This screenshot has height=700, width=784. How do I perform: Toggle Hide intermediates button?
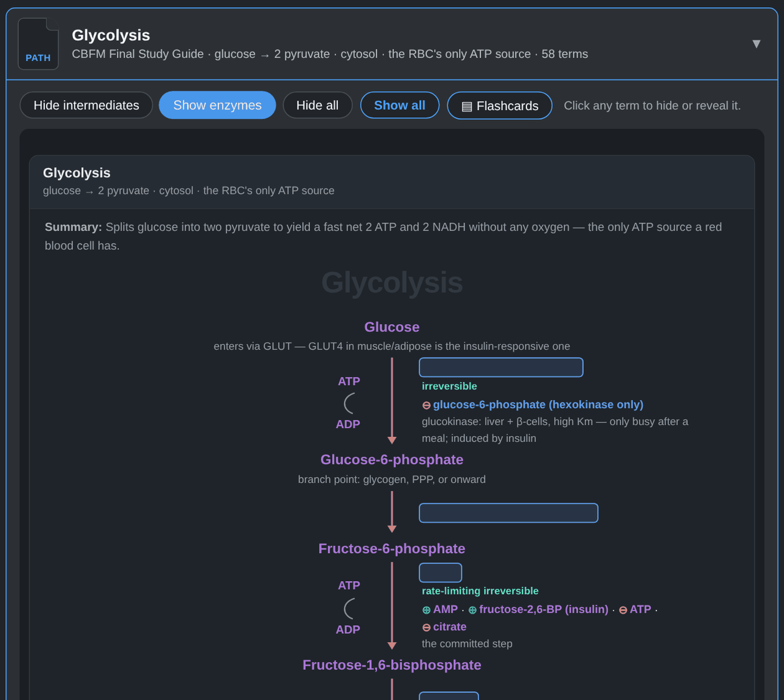[86, 105]
